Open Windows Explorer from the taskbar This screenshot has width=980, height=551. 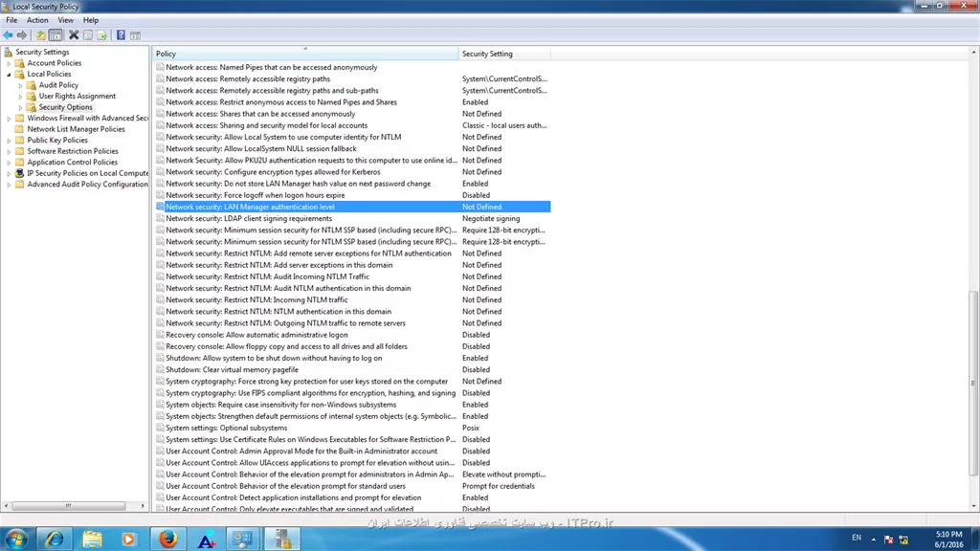(x=92, y=539)
